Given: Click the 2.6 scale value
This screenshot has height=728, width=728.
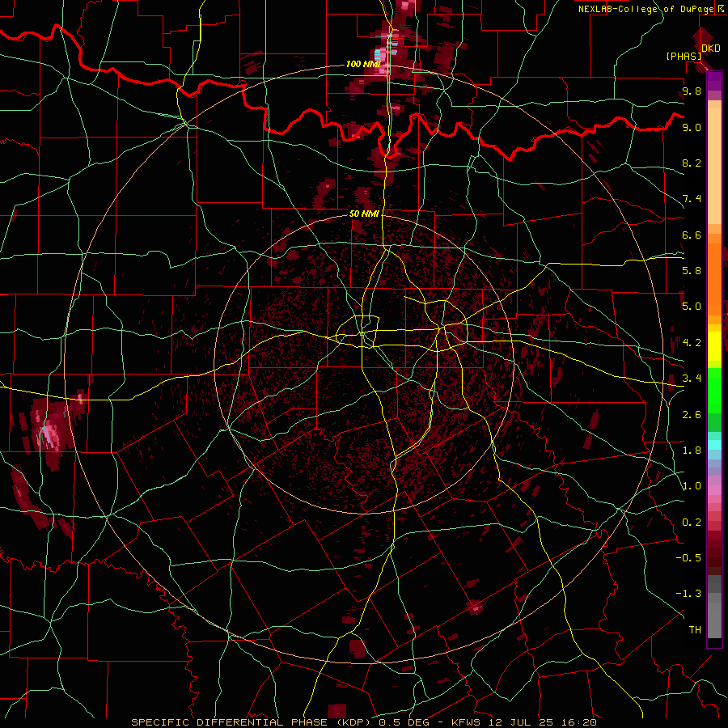Looking at the screenshot, I should (x=692, y=415).
